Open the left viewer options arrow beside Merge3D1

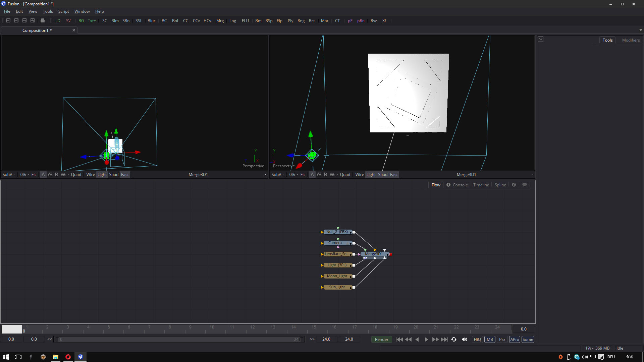point(265,175)
